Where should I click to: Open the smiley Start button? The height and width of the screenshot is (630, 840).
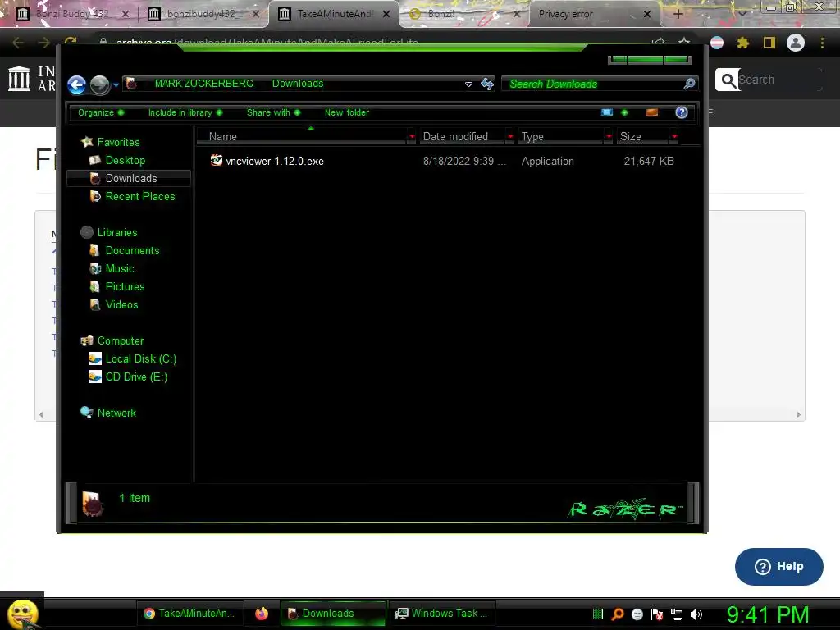(x=22, y=614)
